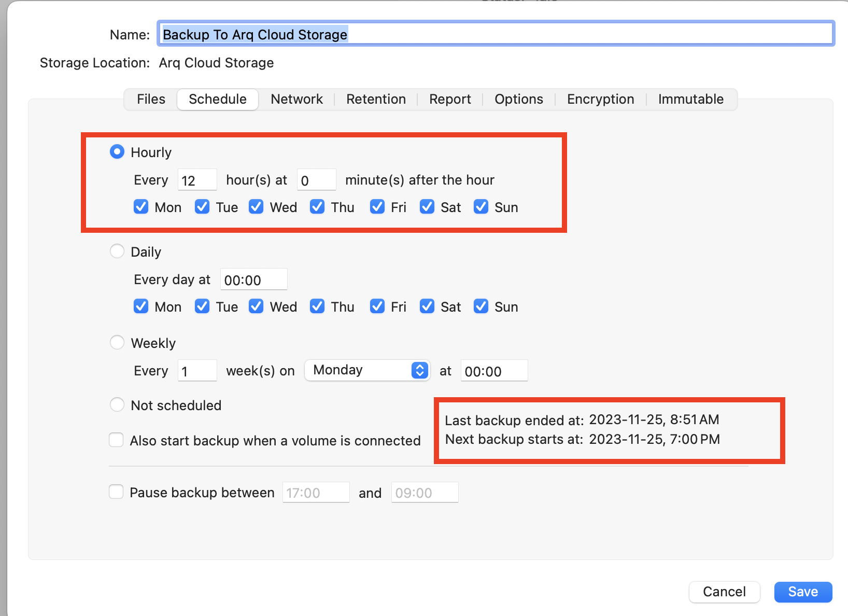848x616 pixels.
Task: Toggle Wed checkbox under Daily
Action: click(x=256, y=306)
